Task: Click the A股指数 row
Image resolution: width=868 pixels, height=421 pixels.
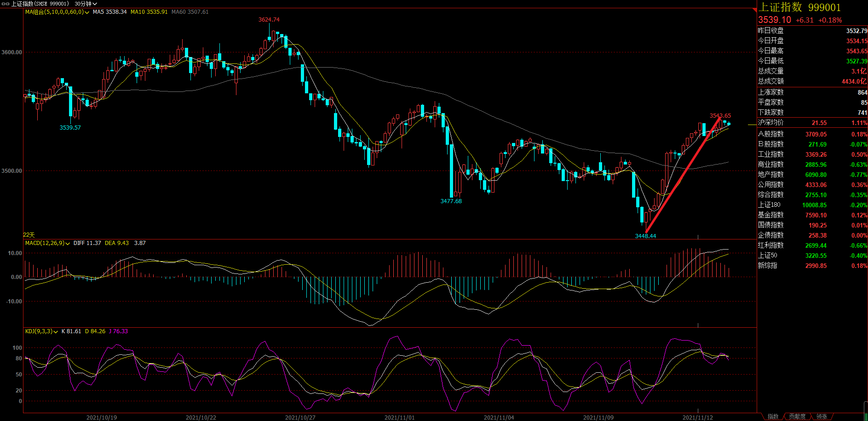Action: [812, 134]
